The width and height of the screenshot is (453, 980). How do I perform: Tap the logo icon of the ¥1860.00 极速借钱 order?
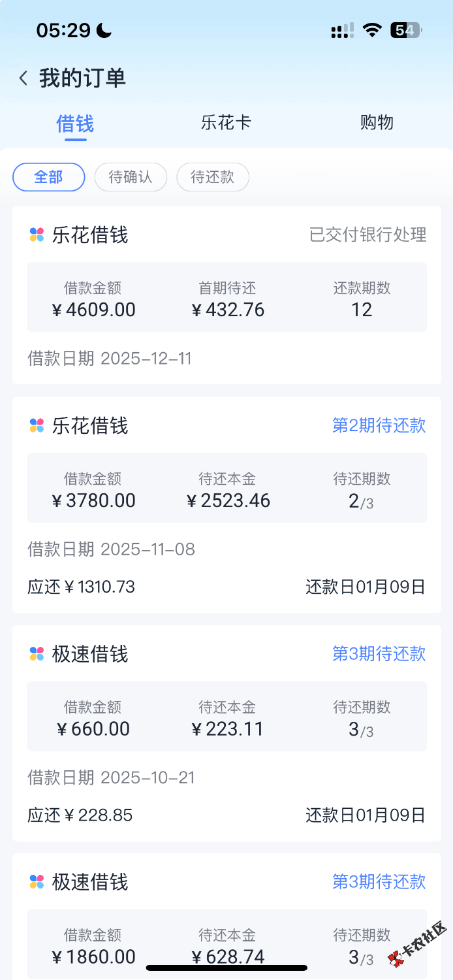(x=37, y=882)
